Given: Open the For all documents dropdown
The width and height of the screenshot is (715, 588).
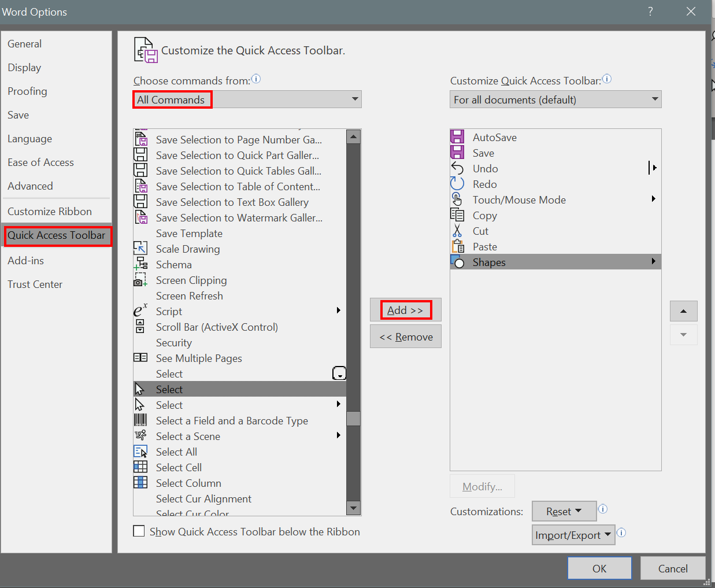Looking at the screenshot, I should [x=555, y=99].
